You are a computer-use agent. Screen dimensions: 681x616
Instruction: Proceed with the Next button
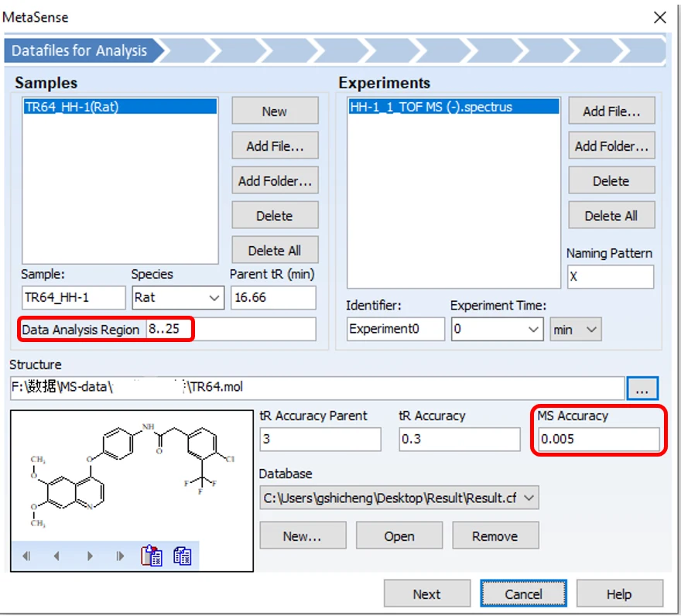427,594
